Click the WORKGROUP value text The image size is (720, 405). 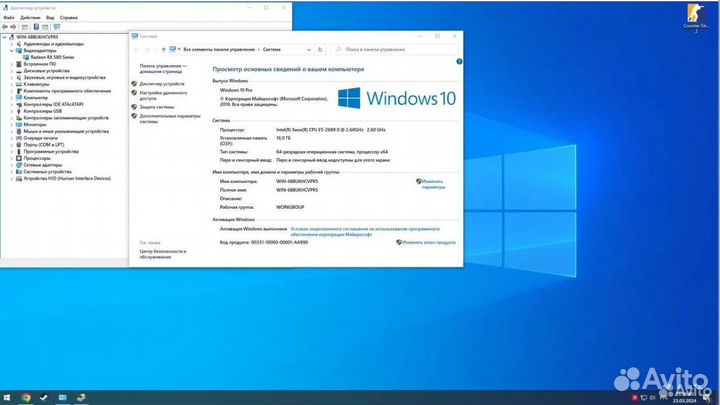(x=290, y=208)
